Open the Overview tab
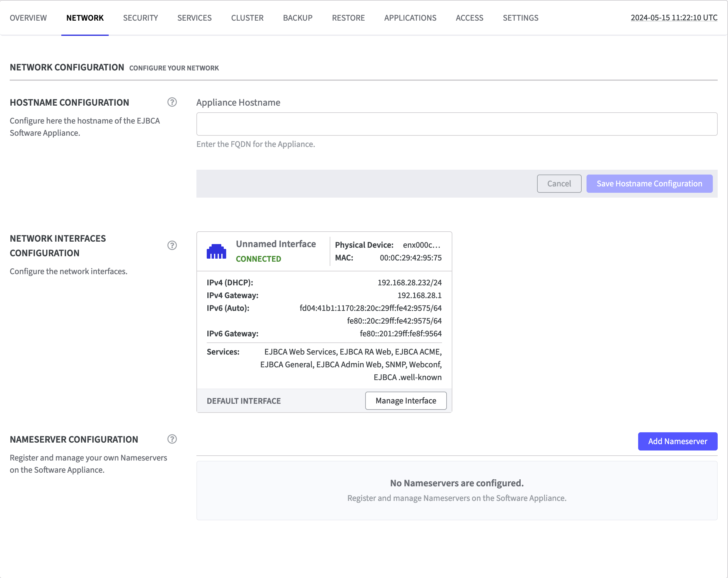This screenshot has height=578, width=728. [28, 18]
